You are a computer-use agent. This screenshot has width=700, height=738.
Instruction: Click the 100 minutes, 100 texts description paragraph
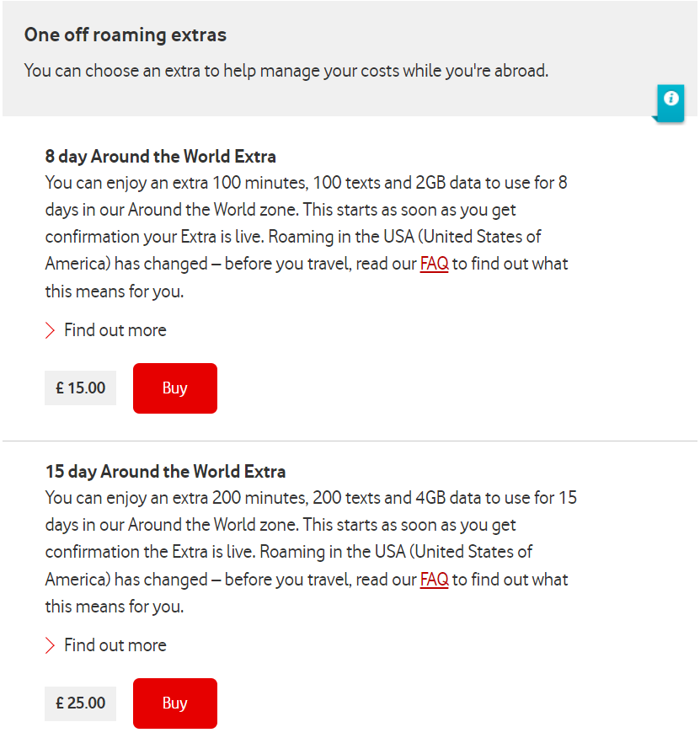(x=307, y=223)
